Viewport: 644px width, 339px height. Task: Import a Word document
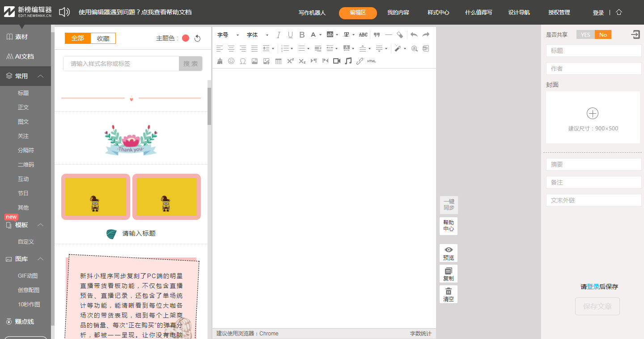tap(426, 48)
